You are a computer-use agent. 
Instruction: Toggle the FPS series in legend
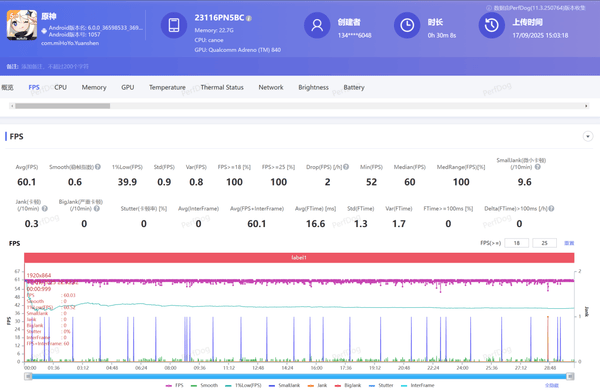(x=174, y=385)
